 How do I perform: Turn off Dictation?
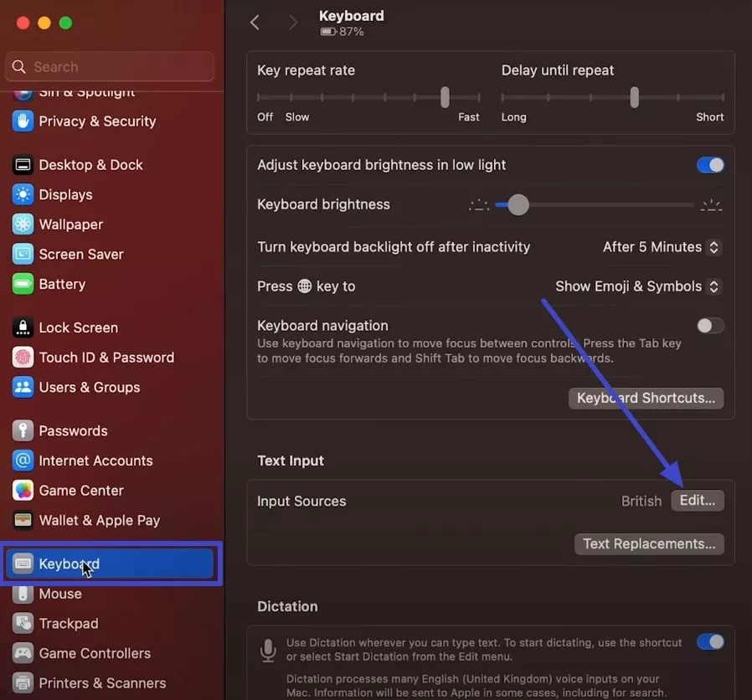pyautogui.click(x=710, y=641)
